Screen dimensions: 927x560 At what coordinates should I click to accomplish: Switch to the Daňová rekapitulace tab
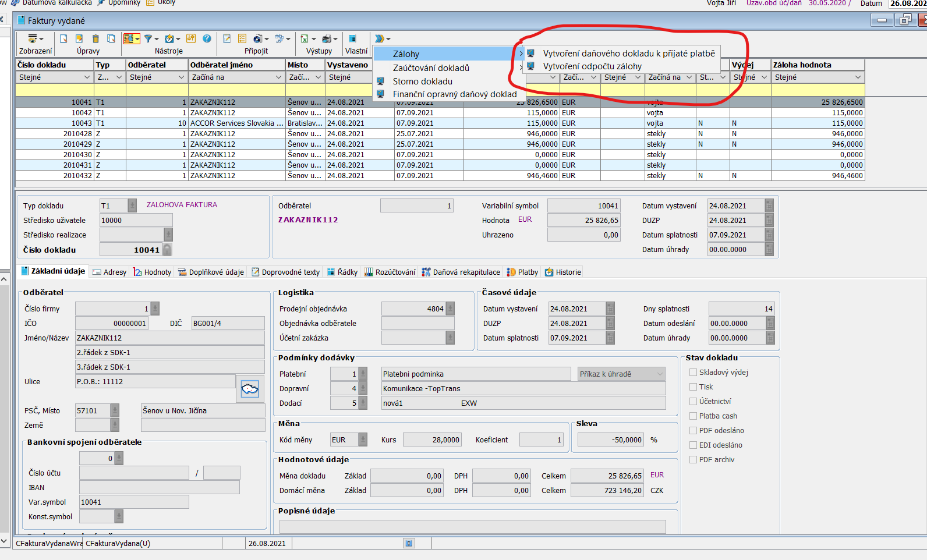tap(461, 272)
